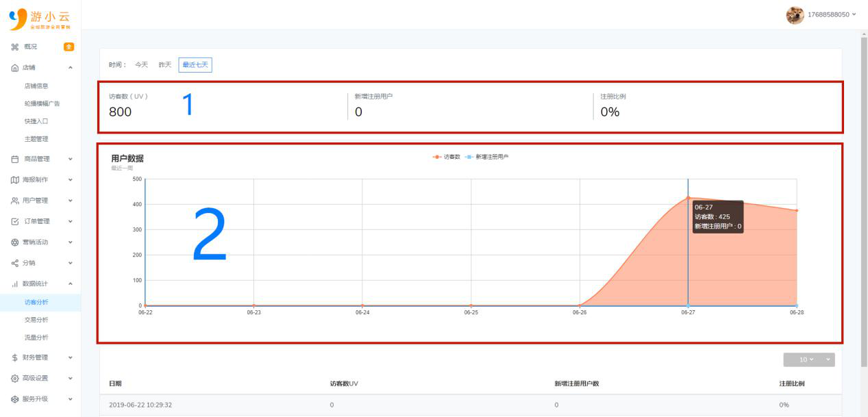Toggle the 访客数 legend series
Screen dimensions: 868x417
[446, 157]
